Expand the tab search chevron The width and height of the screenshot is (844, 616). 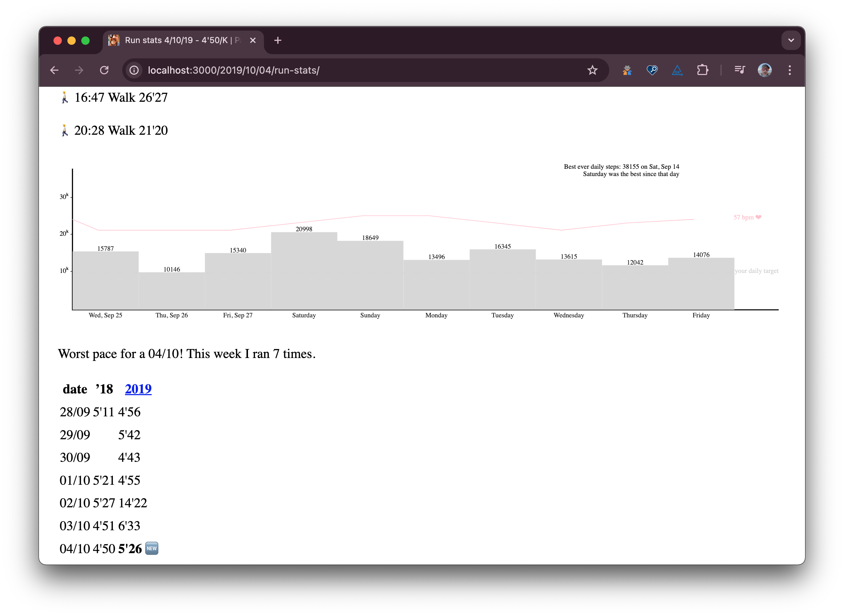coord(791,40)
